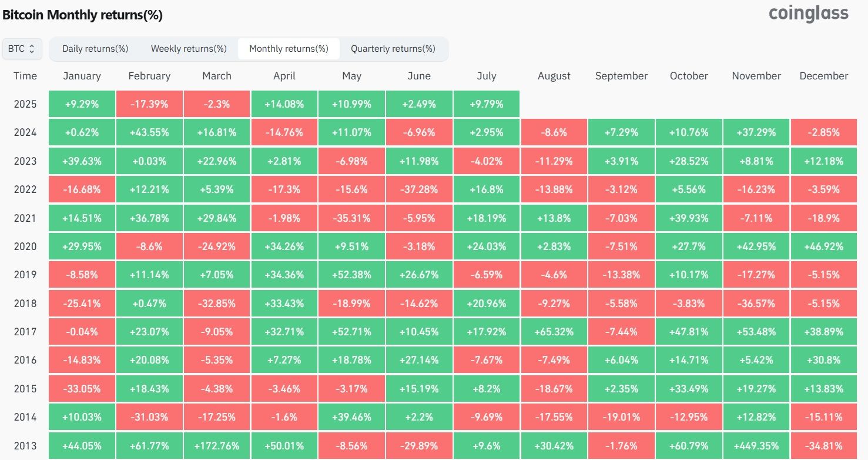Click the -37.28% June 2022 cell

419,189
